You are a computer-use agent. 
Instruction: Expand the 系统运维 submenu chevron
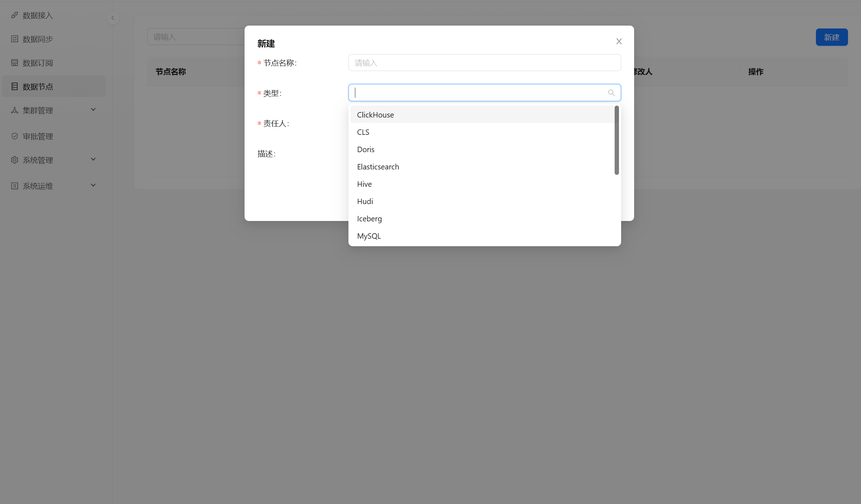pos(93,185)
